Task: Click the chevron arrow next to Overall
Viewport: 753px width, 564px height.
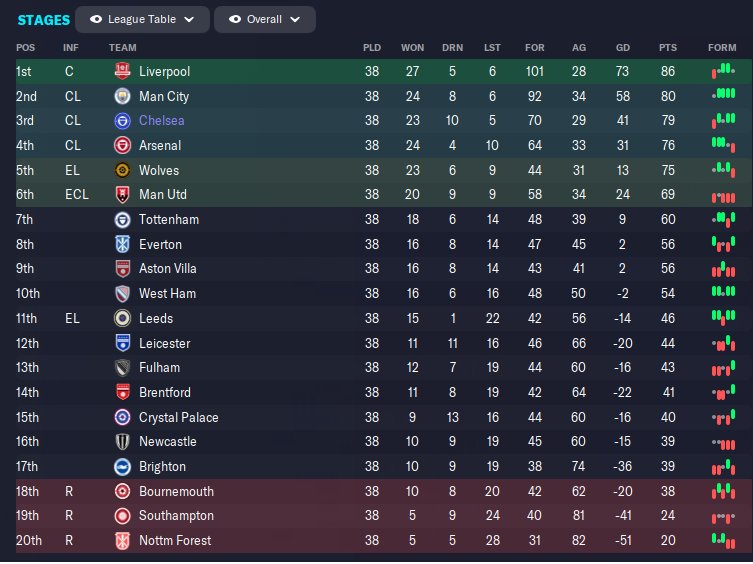Action: (296, 19)
